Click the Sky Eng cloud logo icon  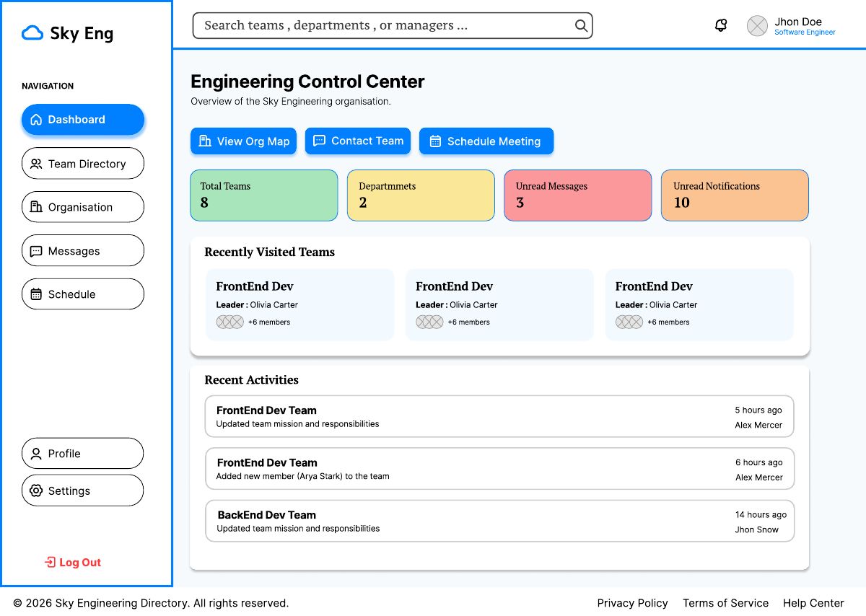click(x=32, y=33)
